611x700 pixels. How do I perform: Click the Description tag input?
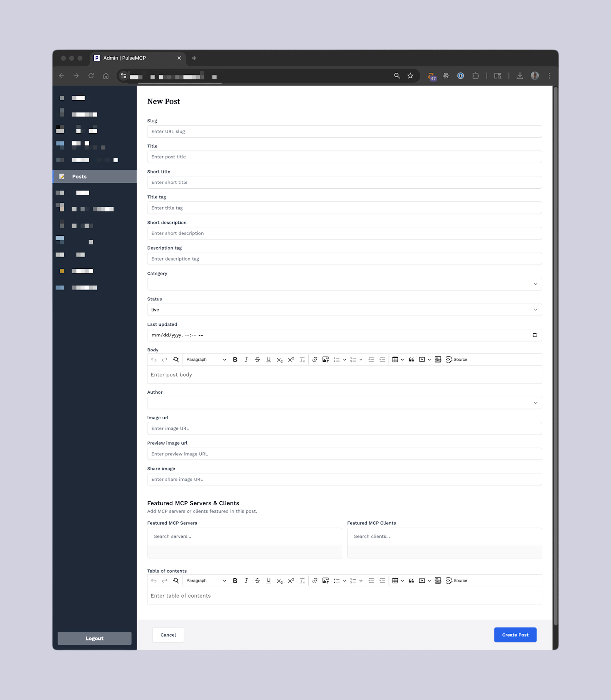coord(344,259)
